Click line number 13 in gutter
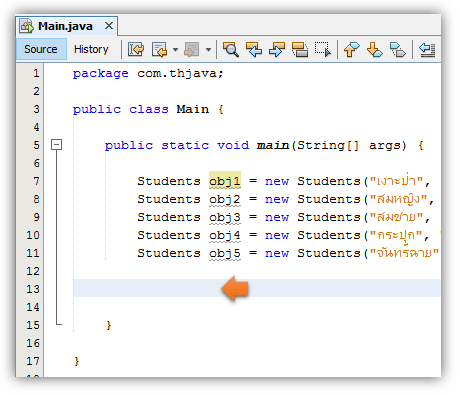 [33, 289]
